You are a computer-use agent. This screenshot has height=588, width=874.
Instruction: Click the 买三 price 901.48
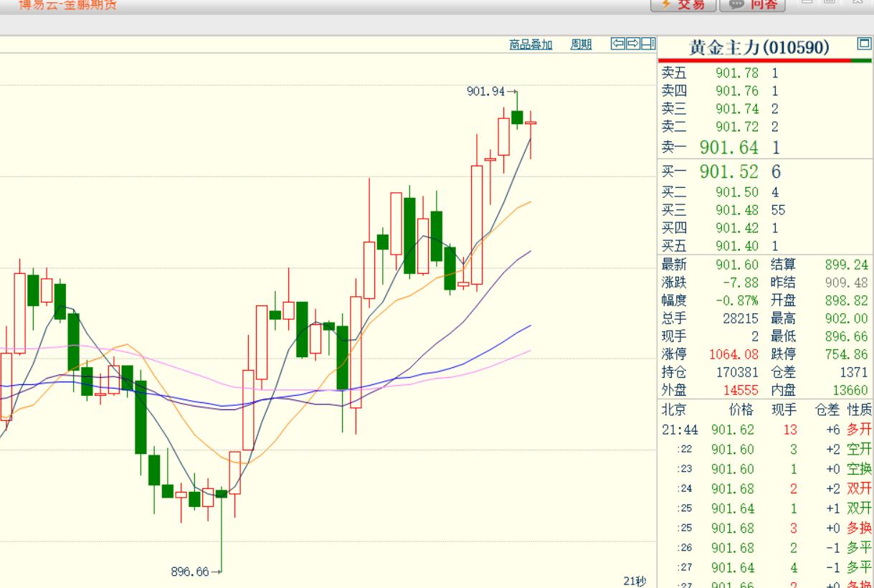click(736, 210)
